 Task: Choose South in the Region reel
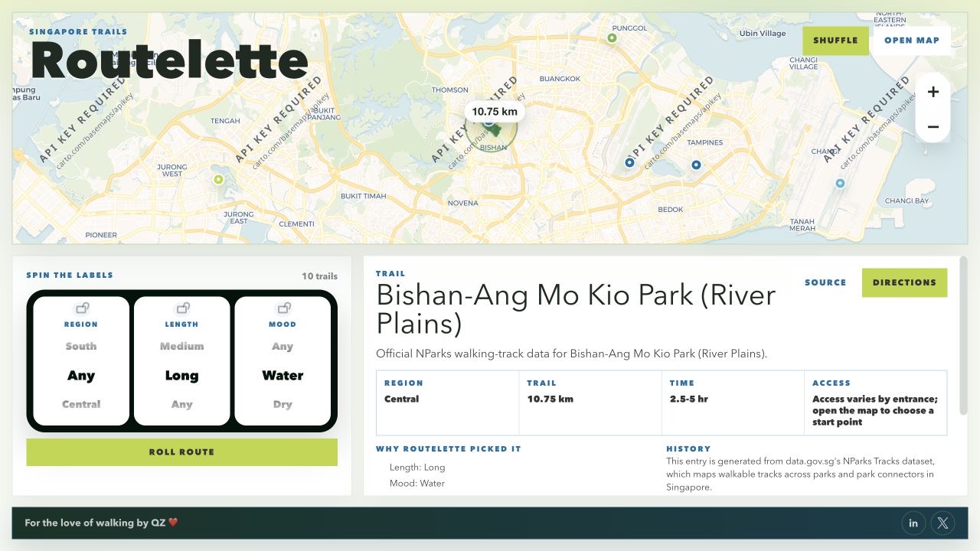tap(81, 346)
